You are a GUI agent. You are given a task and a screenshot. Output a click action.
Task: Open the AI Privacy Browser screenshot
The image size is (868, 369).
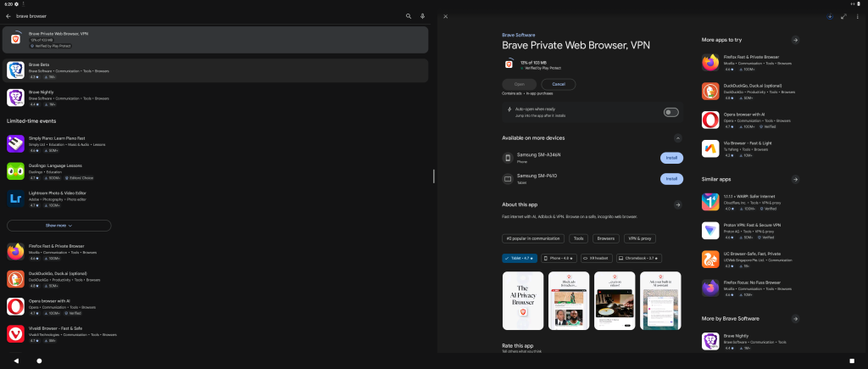[x=523, y=301]
